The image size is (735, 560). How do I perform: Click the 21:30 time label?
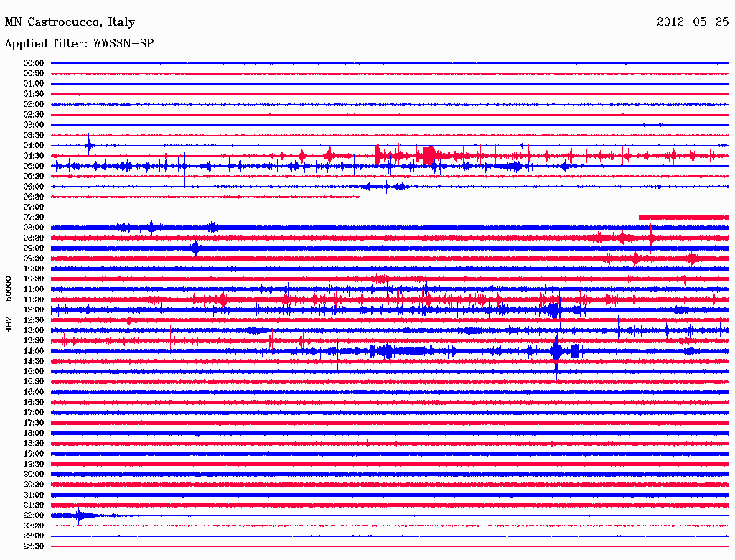point(34,505)
